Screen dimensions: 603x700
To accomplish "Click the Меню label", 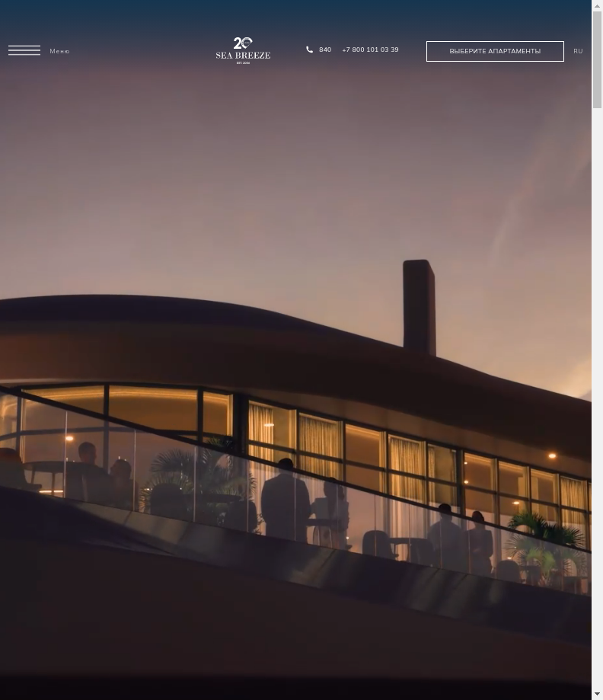I will tap(60, 51).
